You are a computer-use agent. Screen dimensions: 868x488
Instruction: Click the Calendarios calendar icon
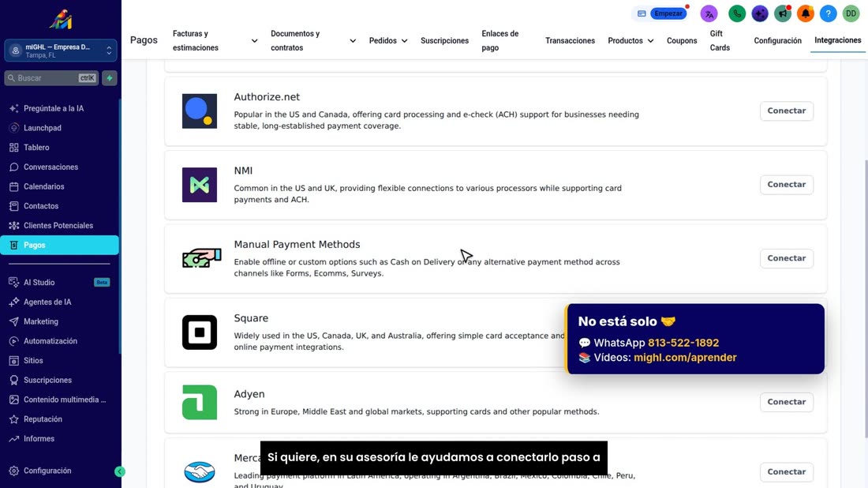click(14, 186)
